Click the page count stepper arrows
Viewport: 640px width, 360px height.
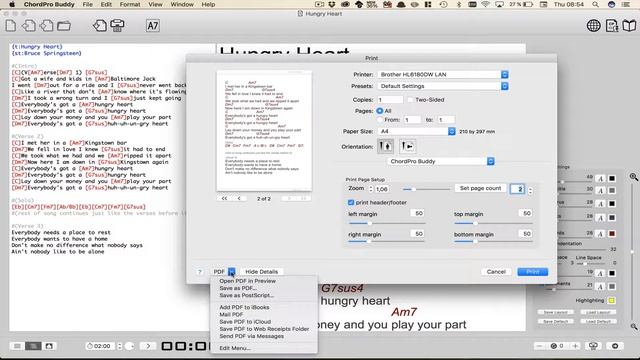(x=530, y=190)
